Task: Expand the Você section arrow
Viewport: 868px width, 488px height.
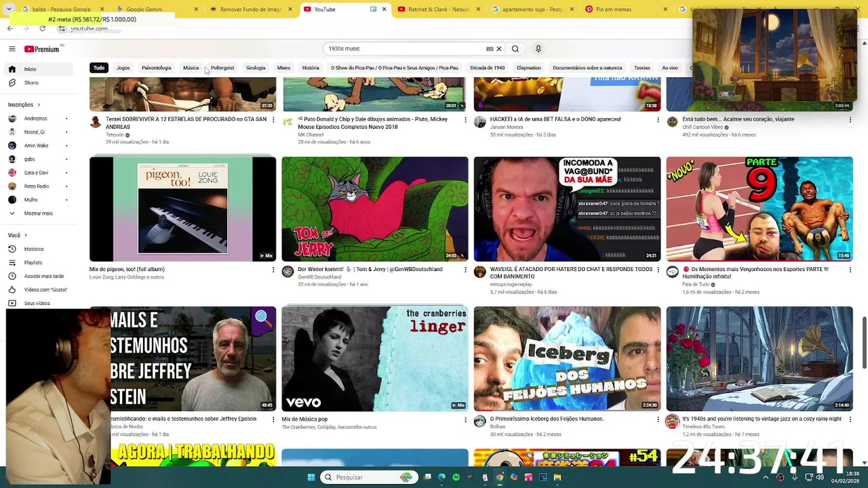Action: point(26,235)
